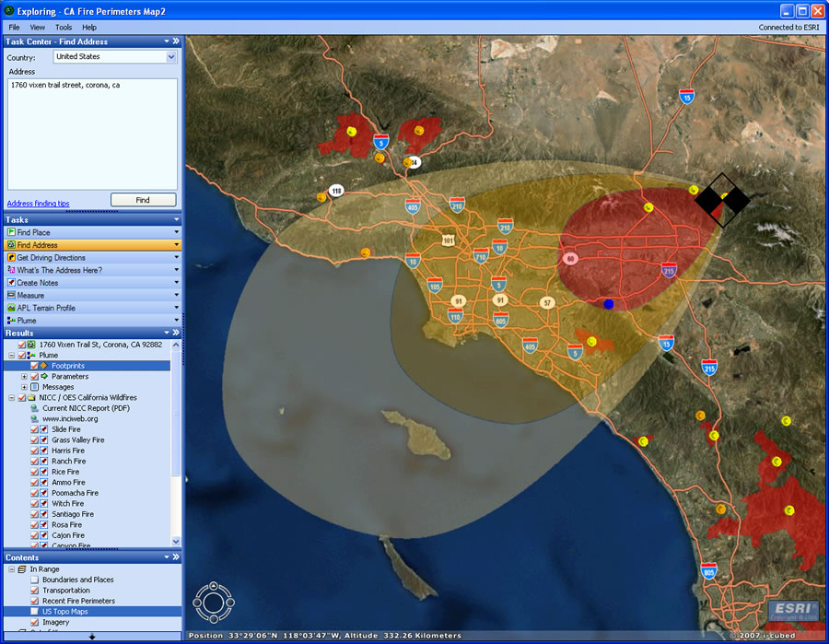Open the Country dropdown

[171, 56]
